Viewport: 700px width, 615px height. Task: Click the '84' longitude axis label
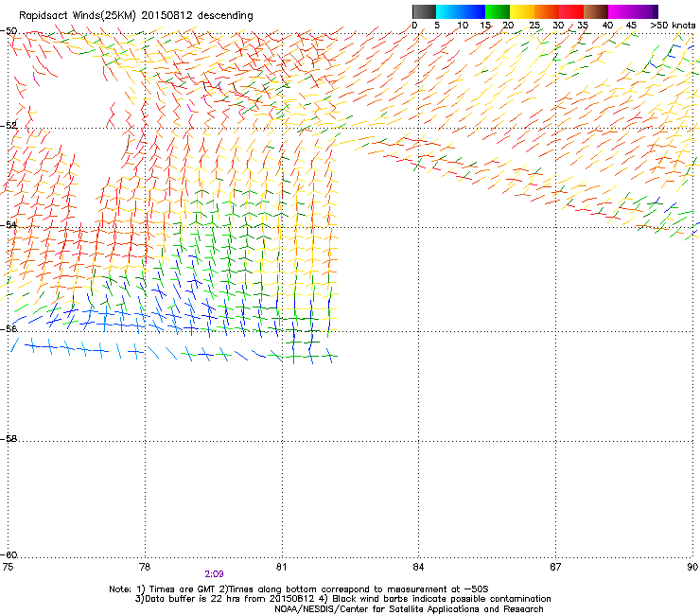point(418,567)
